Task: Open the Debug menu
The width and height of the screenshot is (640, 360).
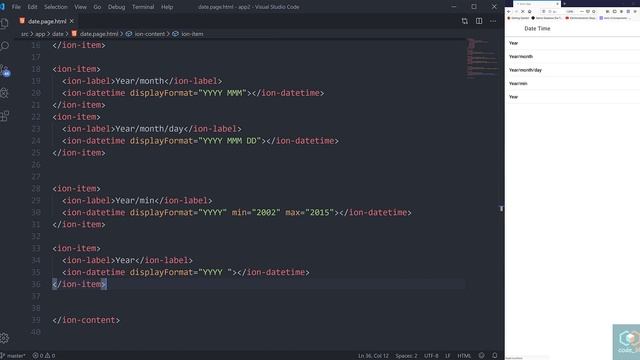Action: pos(116,7)
